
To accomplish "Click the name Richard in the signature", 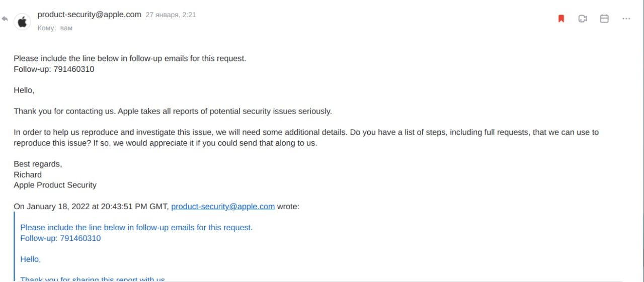I will click(28, 174).
